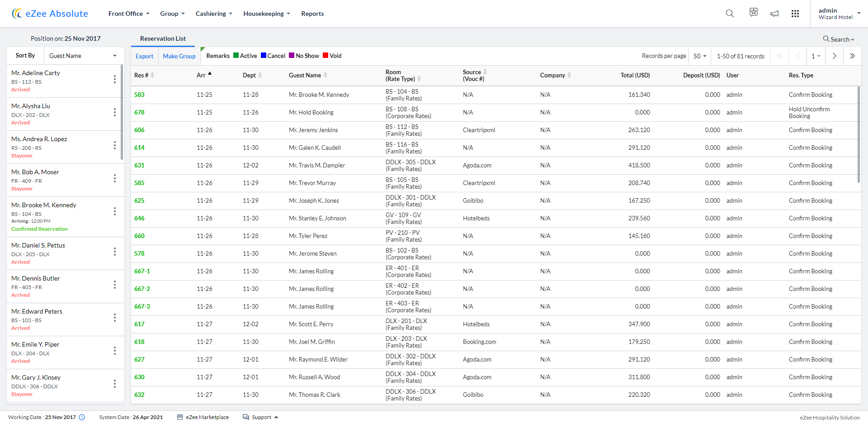Click the eZee Absolute logo
Image resolution: width=868 pixels, height=424 pixels.
pos(50,14)
